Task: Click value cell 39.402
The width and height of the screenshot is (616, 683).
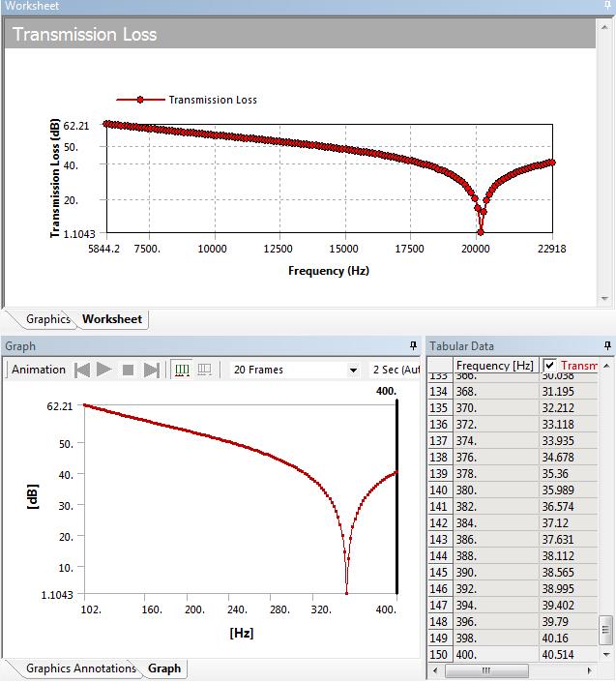Action: pyautogui.click(x=569, y=606)
